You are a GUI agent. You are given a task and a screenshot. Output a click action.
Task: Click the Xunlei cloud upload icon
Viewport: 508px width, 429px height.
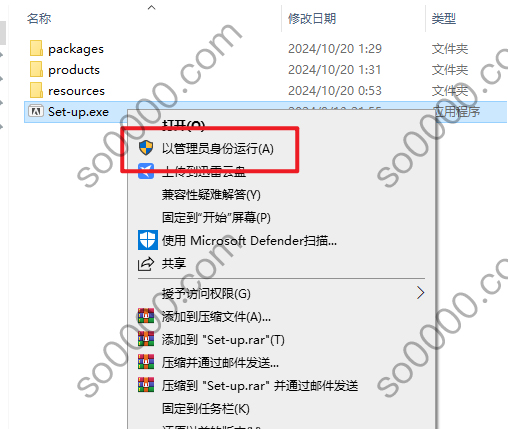coord(146,171)
